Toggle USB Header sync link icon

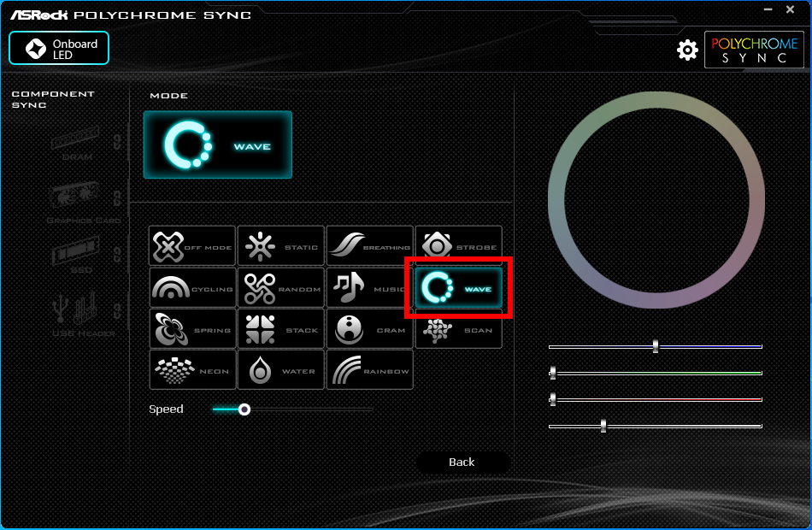coord(118,311)
